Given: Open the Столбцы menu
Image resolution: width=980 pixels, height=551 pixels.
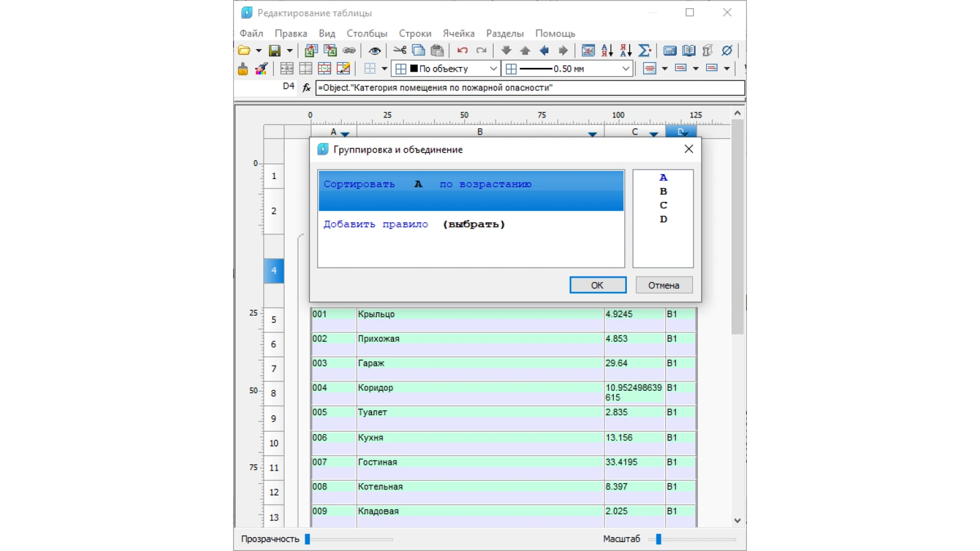Looking at the screenshot, I should (x=367, y=33).
